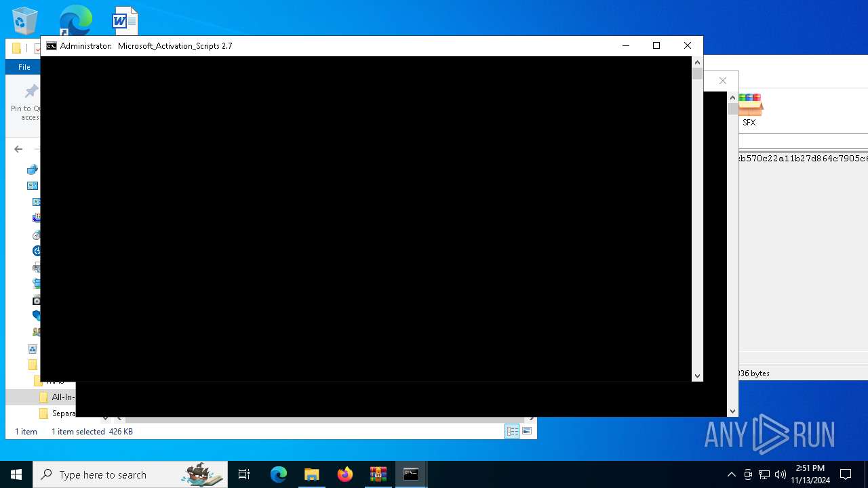Open the Microsoft Edge desktop shortcut

[75, 20]
